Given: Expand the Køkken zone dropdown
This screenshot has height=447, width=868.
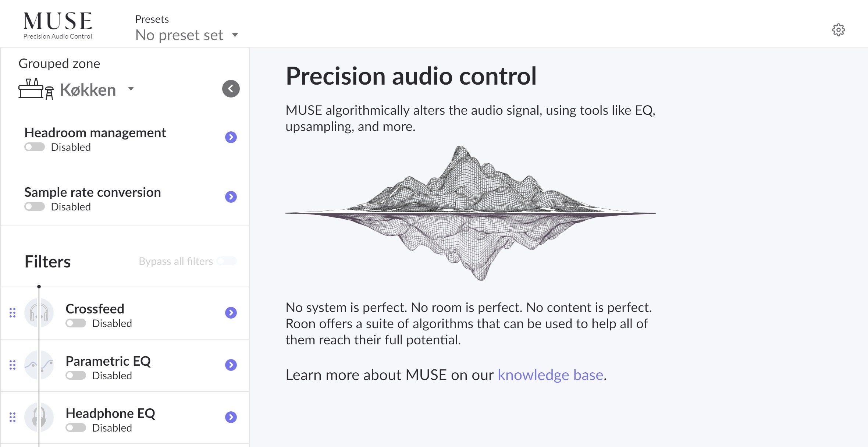Looking at the screenshot, I should 131,89.
